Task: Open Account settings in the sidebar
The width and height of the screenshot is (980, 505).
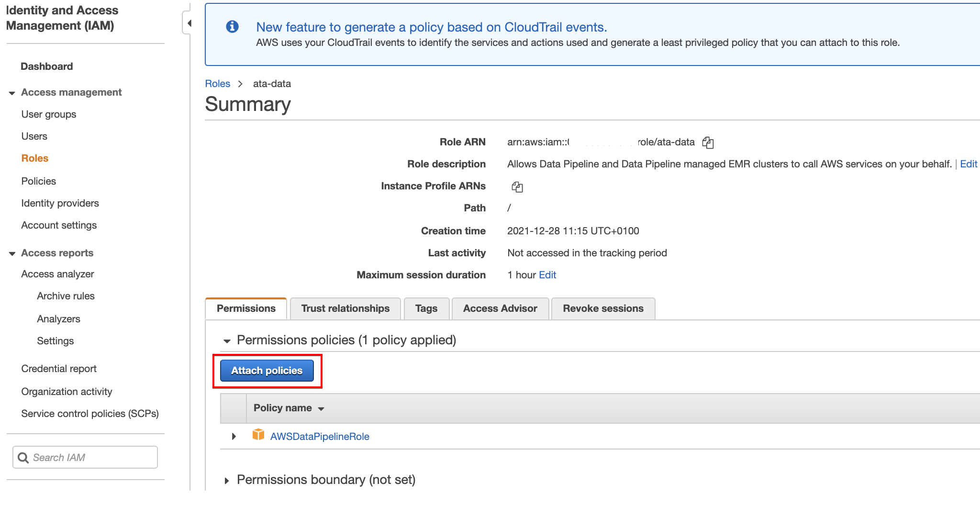Action: tap(59, 225)
